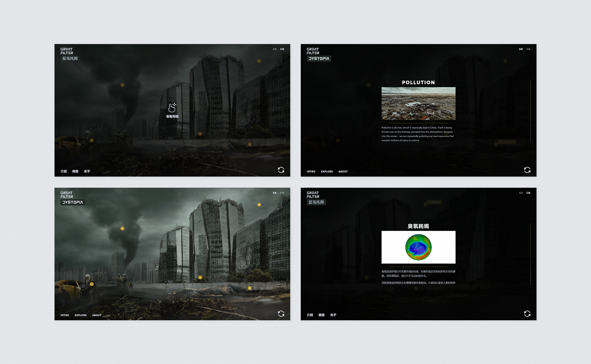This screenshot has width=591, height=364.
Task: Select the glowing marker above the EXPLORE scene tornado
Action: click(123, 228)
